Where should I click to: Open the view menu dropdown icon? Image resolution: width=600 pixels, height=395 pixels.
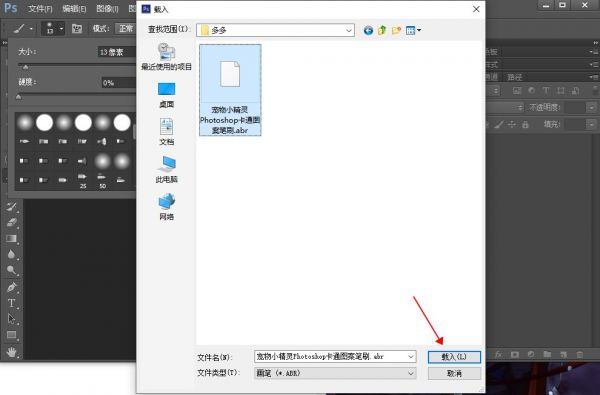413,30
